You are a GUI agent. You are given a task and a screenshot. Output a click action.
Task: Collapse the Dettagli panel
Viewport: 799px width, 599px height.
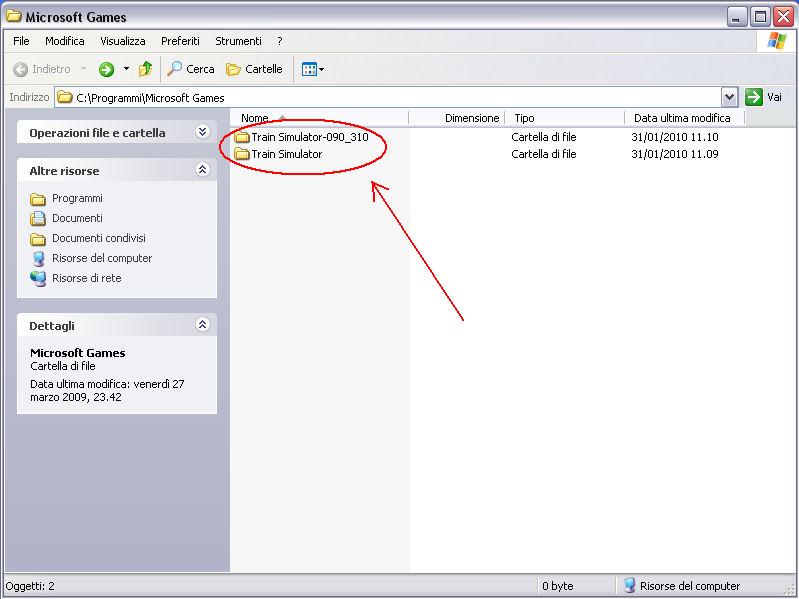click(x=202, y=324)
